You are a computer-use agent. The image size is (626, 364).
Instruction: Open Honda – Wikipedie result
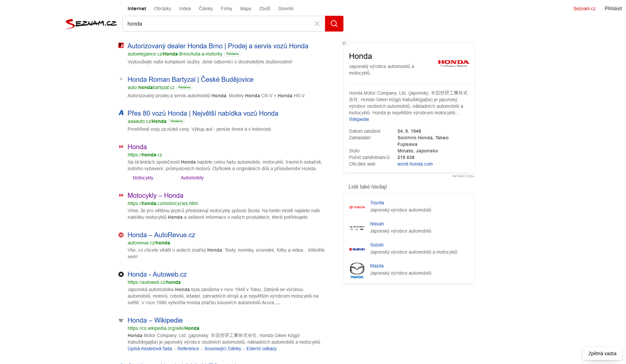tap(155, 320)
